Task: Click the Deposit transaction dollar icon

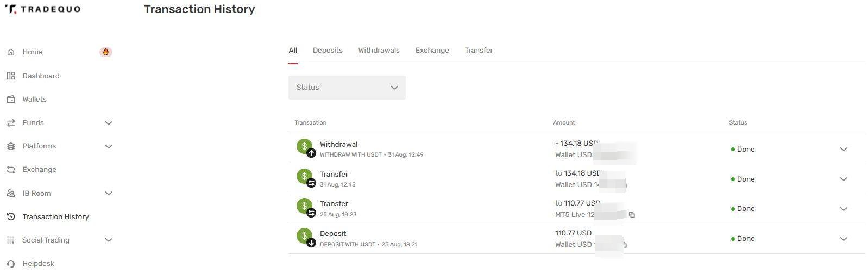Action: [306, 237]
